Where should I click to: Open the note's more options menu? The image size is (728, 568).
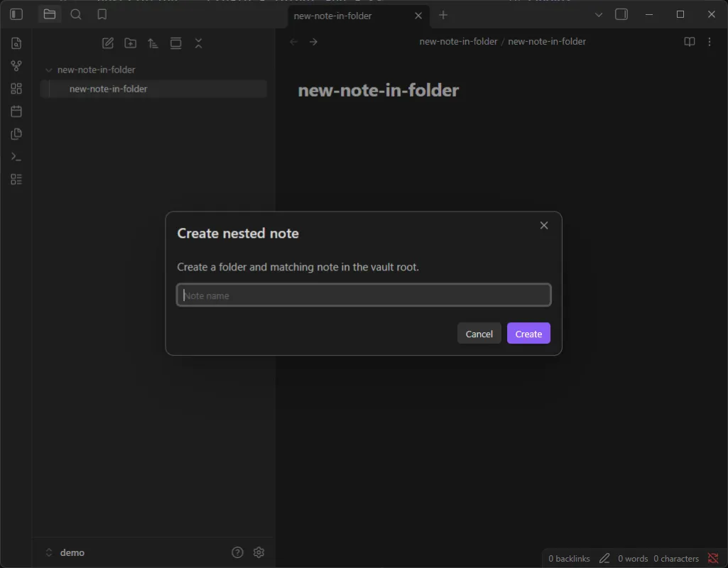[710, 42]
